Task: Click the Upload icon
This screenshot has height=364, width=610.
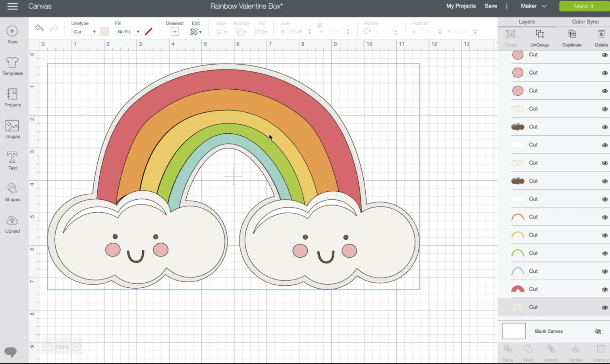Action: pos(12,224)
